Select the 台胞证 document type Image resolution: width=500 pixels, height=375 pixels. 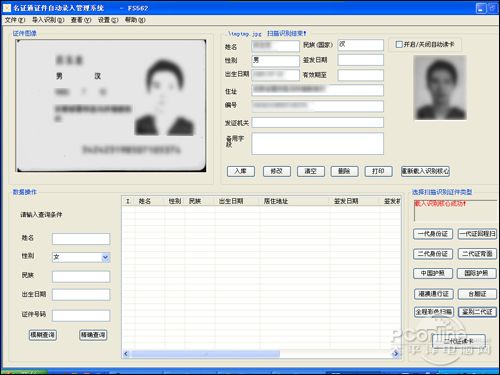point(477,294)
